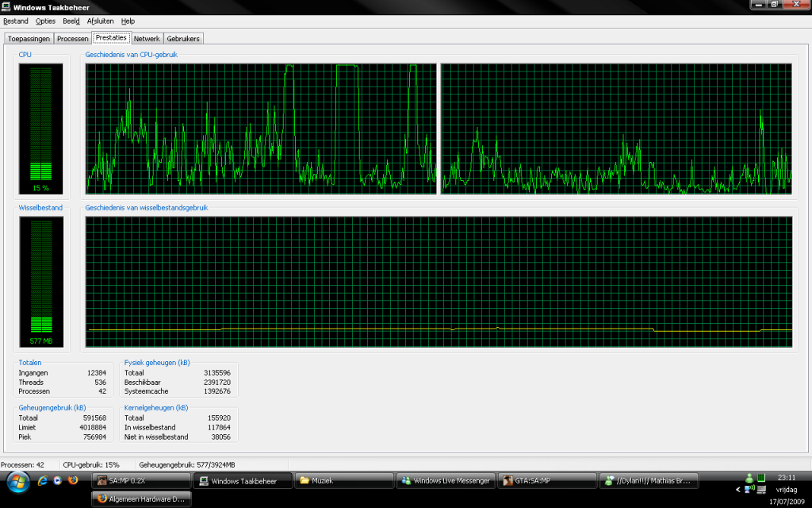Switch to the Netwerk tab
The width and height of the screenshot is (812, 508).
pyautogui.click(x=147, y=39)
